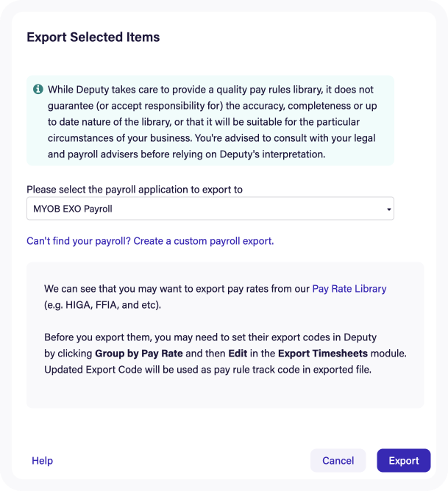448x491 pixels.
Task: Click the dropdown arrow beside MYOB EXO Payroll
Action: coord(388,209)
